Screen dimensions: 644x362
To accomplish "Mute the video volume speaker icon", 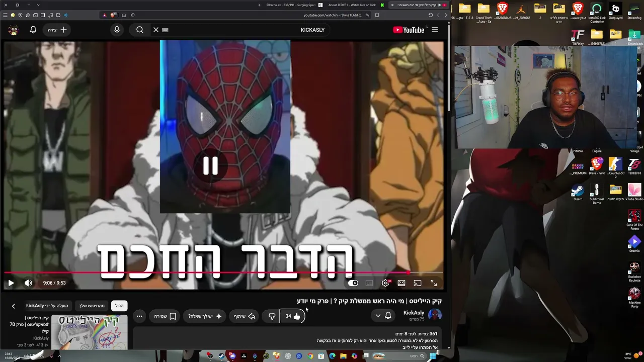I will coord(28,283).
